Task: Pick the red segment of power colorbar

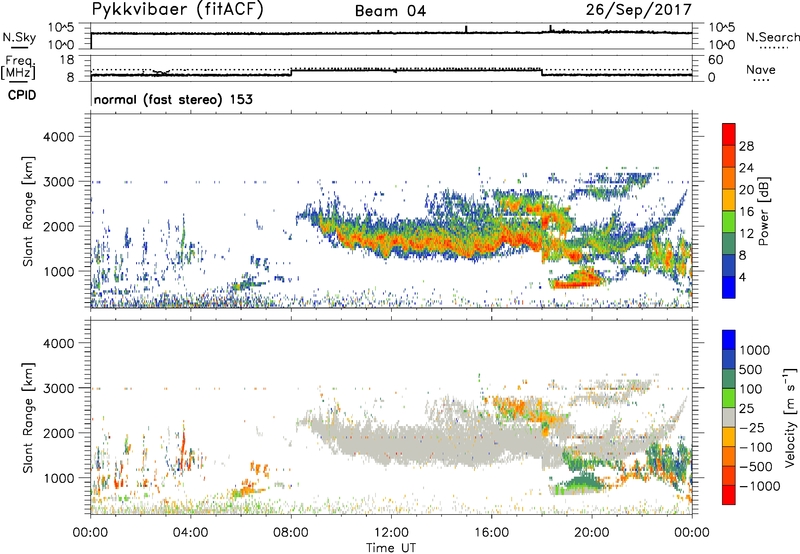Action: [729, 135]
